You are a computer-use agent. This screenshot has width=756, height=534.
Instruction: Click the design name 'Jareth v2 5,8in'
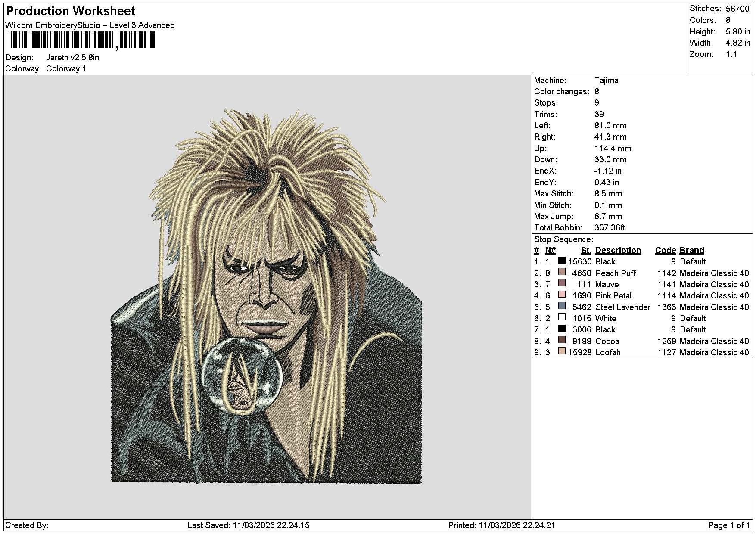pyautogui.click(x=72, y=58)
